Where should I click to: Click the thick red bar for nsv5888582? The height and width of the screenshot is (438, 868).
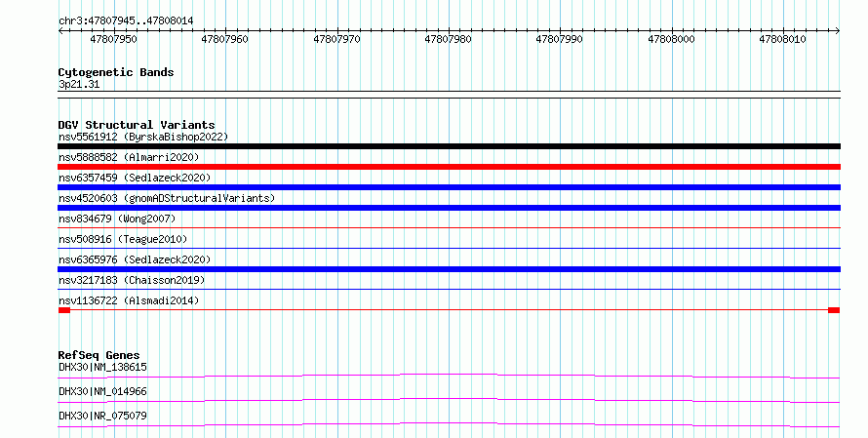pos(449,167)
